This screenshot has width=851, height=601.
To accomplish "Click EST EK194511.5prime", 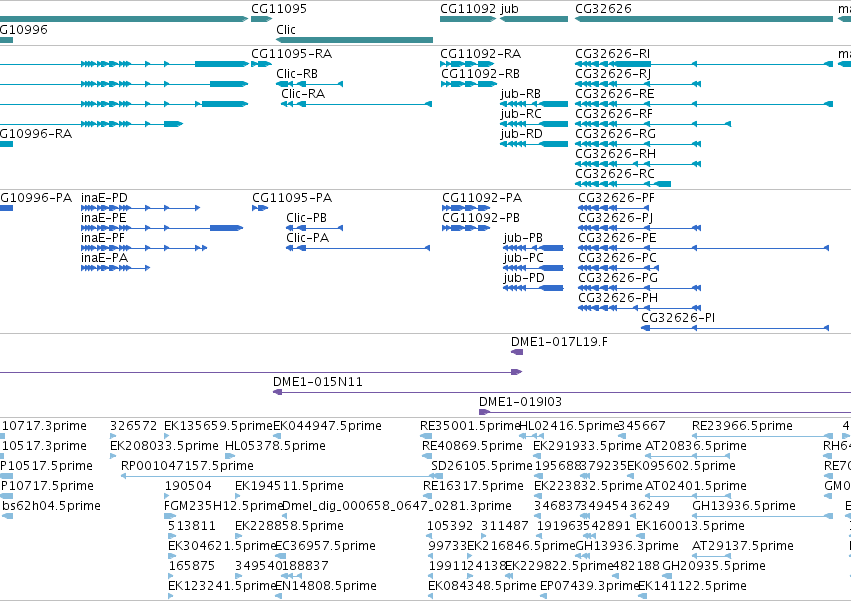I will coord(289,486).
